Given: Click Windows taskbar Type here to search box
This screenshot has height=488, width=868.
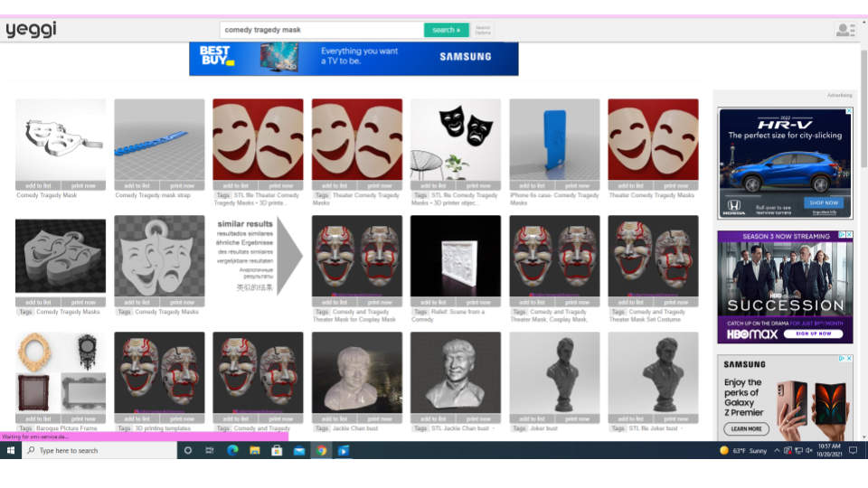Looking at the screenshot, I should [x=99, y=450].
